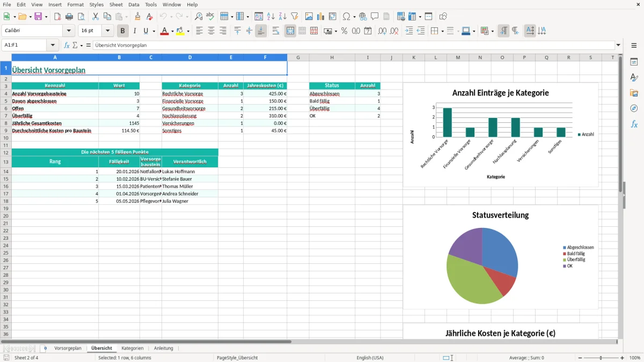Format selection as percent
The width and height of the screenshot is (644, 362).
click(344, 31)
